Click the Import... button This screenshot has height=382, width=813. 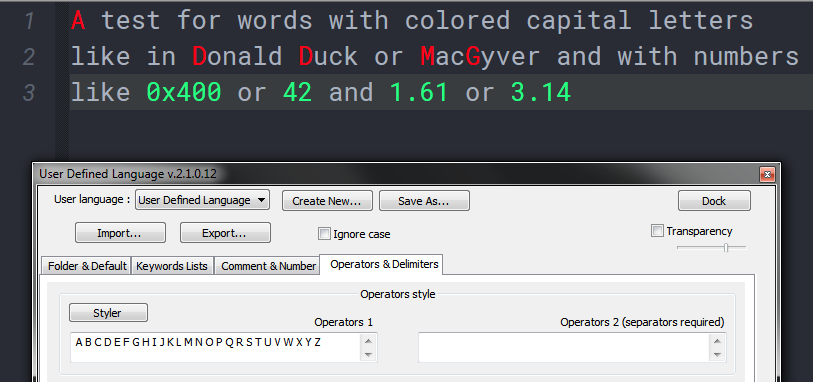pos(120,233)
